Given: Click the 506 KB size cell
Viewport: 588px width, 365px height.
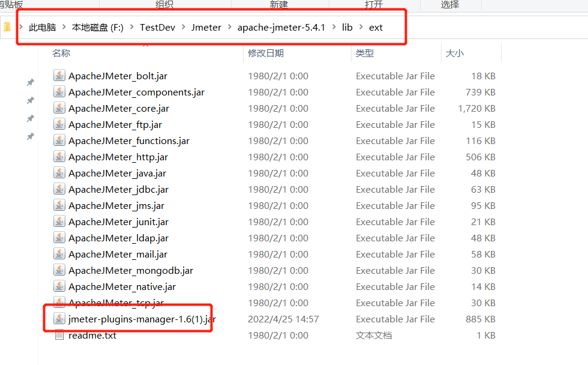Looking at the screenshot, I should (x=481, y=157).
